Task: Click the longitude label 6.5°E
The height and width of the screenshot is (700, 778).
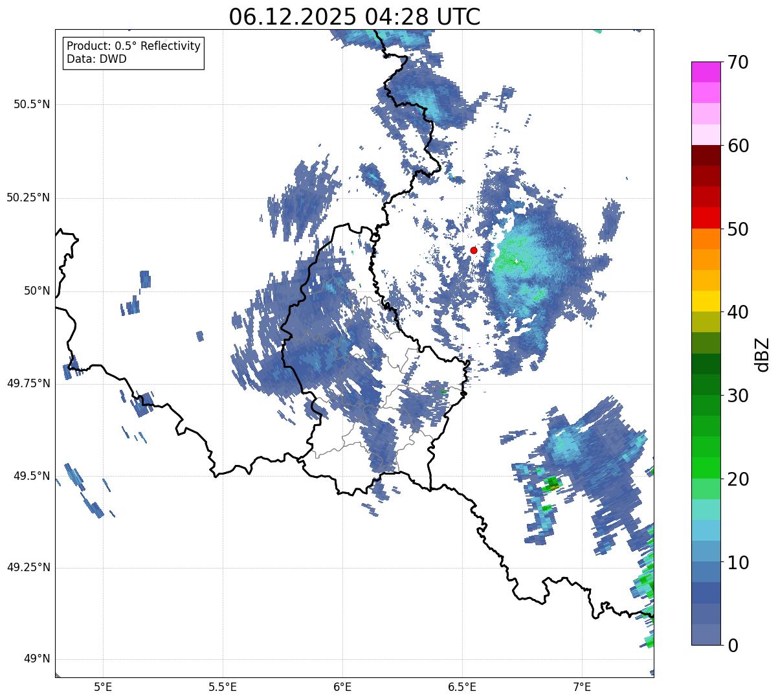Action: coord(463,686)
